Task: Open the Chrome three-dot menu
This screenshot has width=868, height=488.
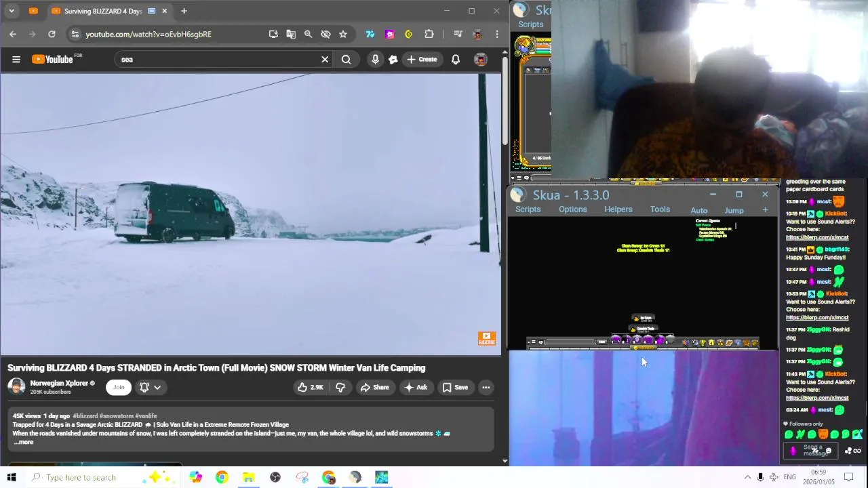Action: tap(497, 34)
